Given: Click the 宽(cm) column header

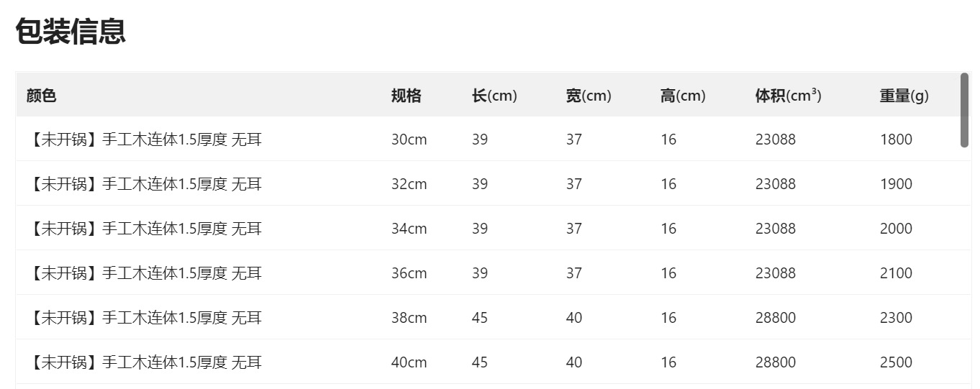Looking at the screenshot, I should click(588, 96).
